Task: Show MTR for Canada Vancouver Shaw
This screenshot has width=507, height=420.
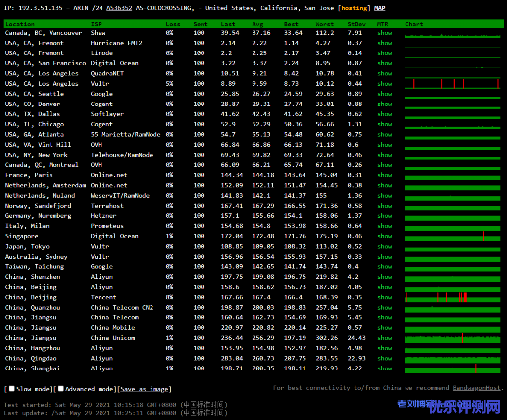Action: coord(384,33)
